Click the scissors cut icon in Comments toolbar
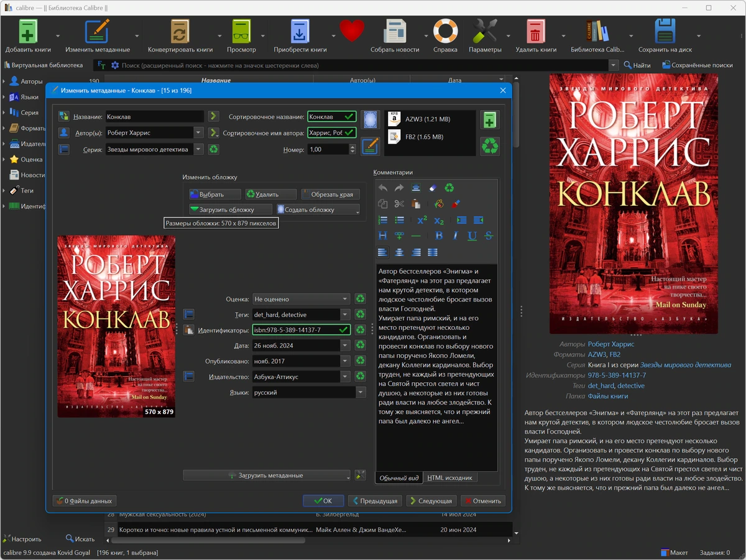This screenshot has height=560, width=746. tap(399, 203)
